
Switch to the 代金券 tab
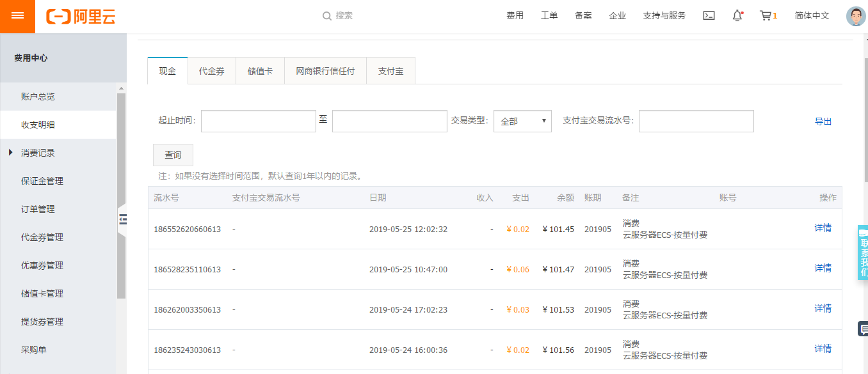211,71
